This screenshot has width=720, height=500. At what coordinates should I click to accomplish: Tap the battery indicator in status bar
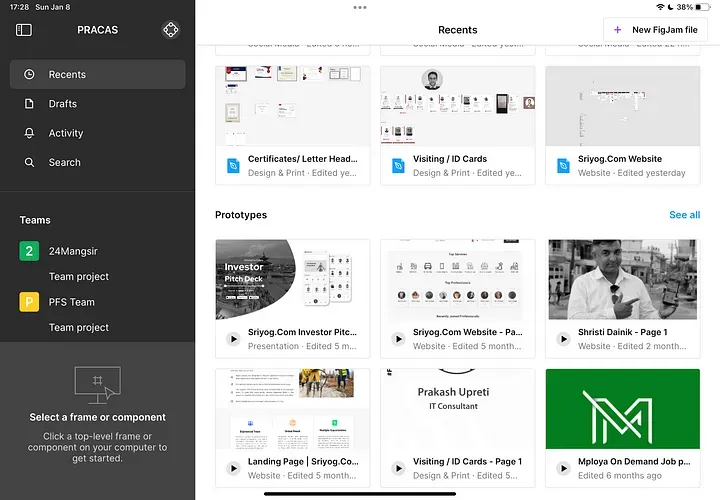pos(703,7)
